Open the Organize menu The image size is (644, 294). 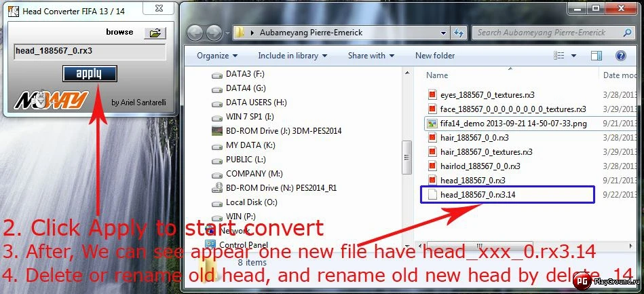(217, 56)
